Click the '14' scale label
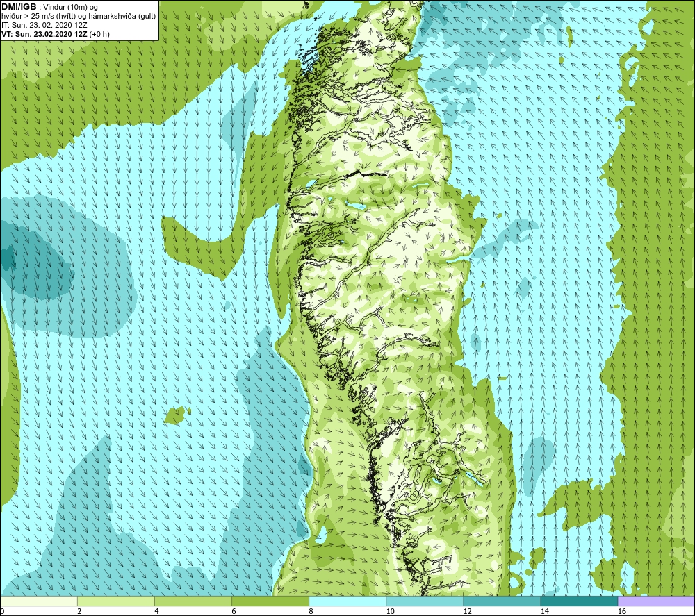Viewport: 695px width, 616px height. point(544,611)
